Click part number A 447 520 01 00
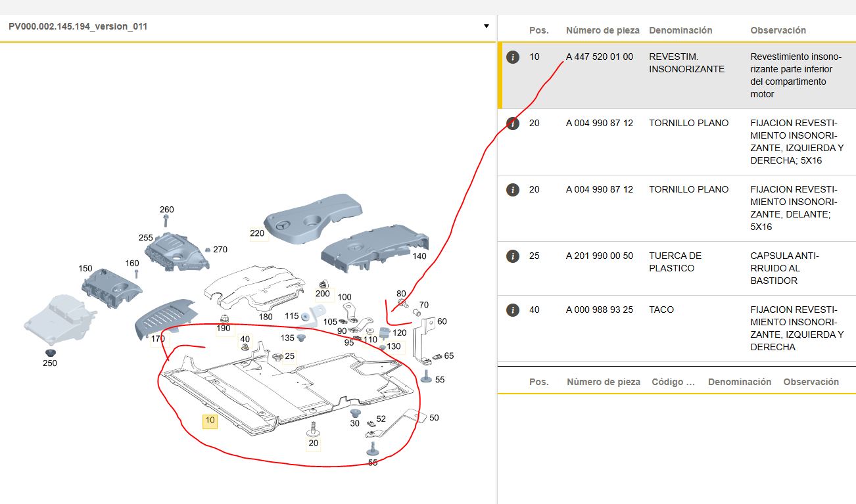The width and height of the screenshot is (856, 504). pos(599,57)
